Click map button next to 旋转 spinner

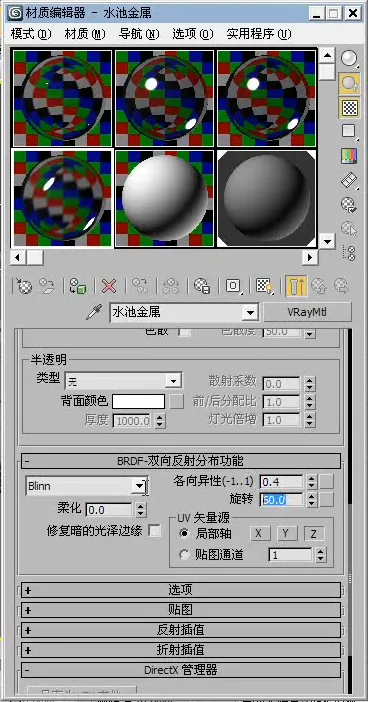tap(327, 500)
